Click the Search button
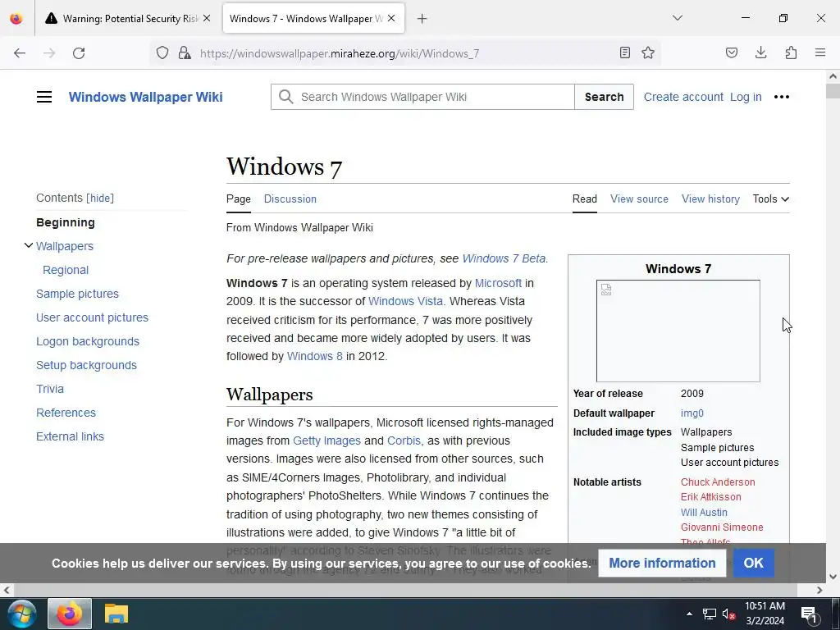 (x=604, y=97)
